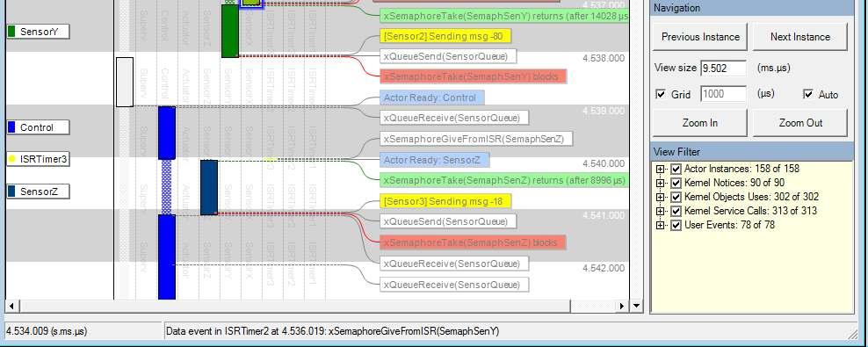Click the Navigation panel header
The height and width of the screenshot is (347, 868).
point(752,8)
